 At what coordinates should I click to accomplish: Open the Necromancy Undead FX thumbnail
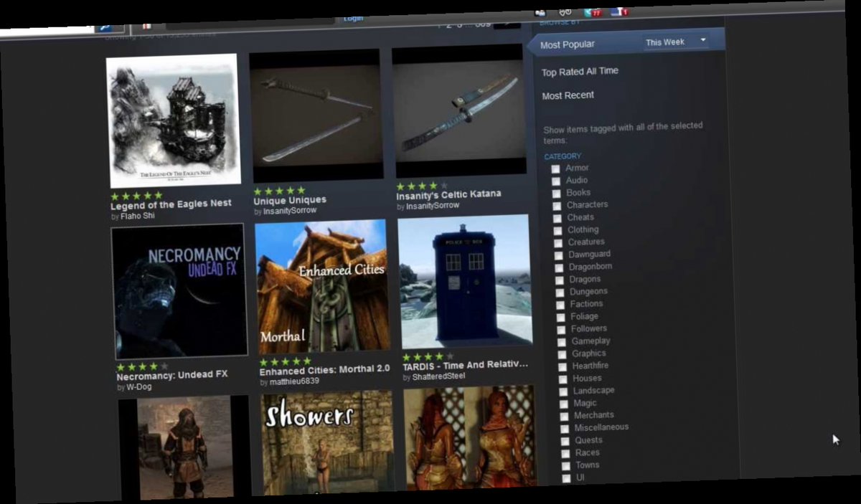coord(179,290)
